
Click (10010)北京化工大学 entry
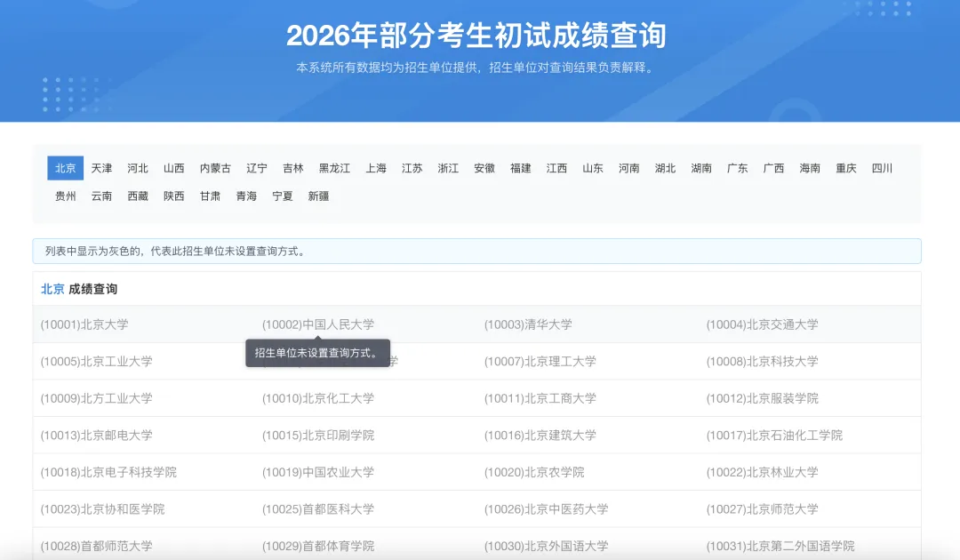[317, 398]
